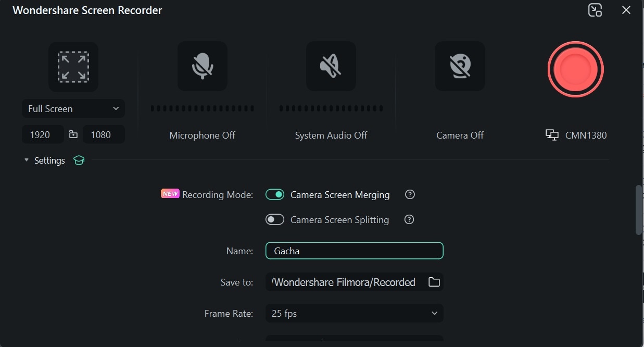Enable the microphone icon

202,67
